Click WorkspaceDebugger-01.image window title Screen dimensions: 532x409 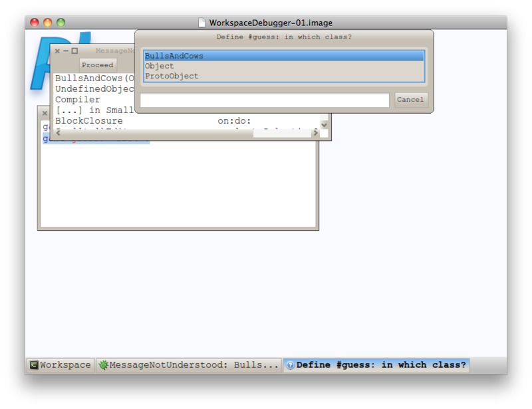click(271, 23)
